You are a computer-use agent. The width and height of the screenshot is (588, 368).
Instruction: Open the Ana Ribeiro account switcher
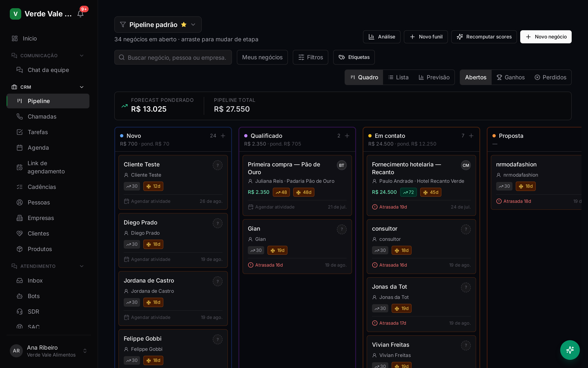49,351
